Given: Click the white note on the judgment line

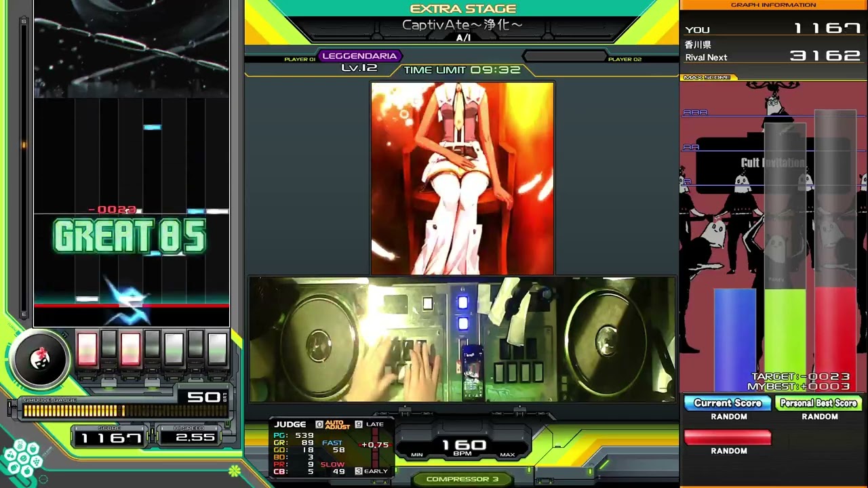Looking at the screenshot, I should tap(87, 299).
